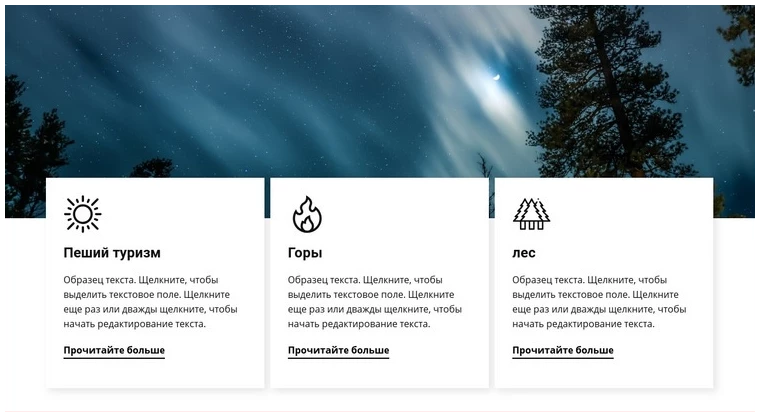Open the Прочитайте больше link under Пеший туризм
The width and height of the screenshot is (760, 417).
[x=114, y=350]
